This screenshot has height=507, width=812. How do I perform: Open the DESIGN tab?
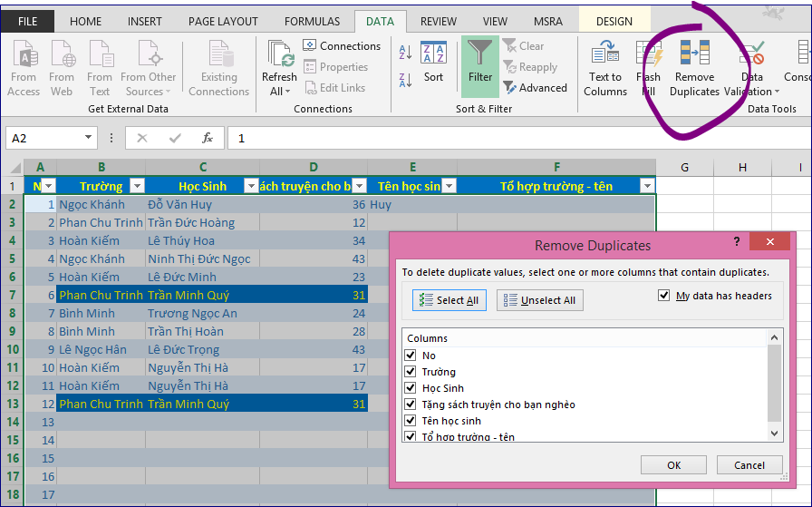(614, 21)
